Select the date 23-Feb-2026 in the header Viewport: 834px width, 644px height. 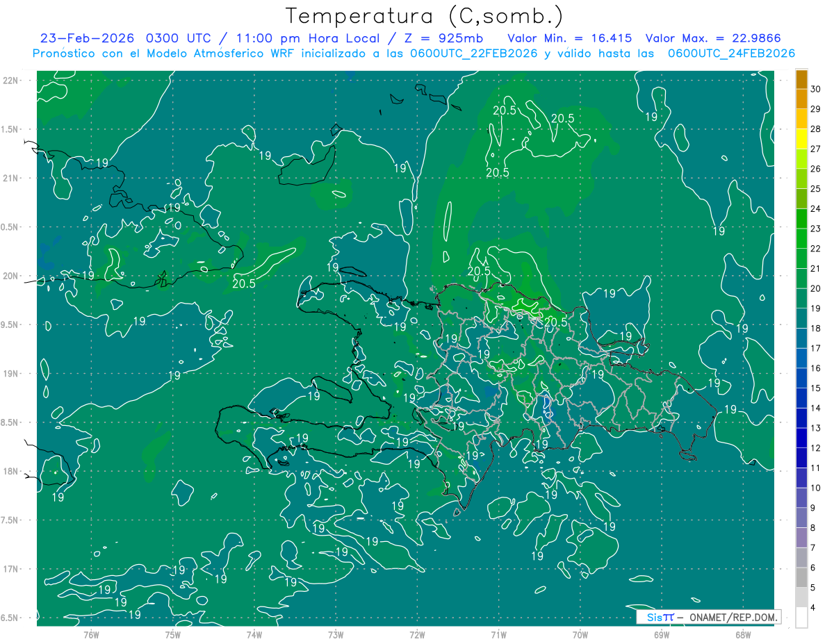pyautogui.click(x=88, y=38)
